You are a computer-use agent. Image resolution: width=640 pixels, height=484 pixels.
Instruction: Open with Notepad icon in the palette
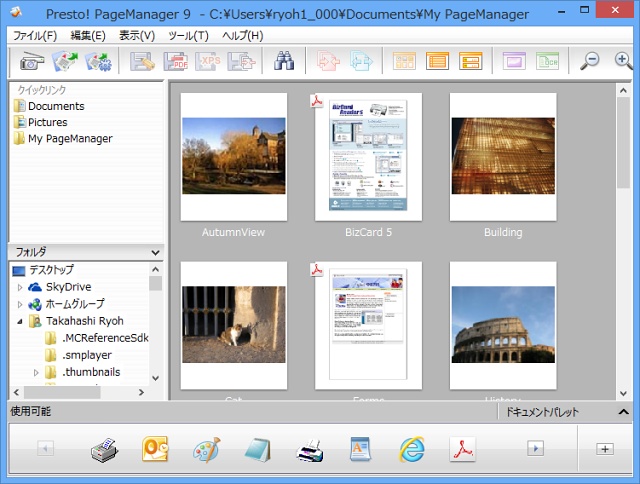pos(258,450)
